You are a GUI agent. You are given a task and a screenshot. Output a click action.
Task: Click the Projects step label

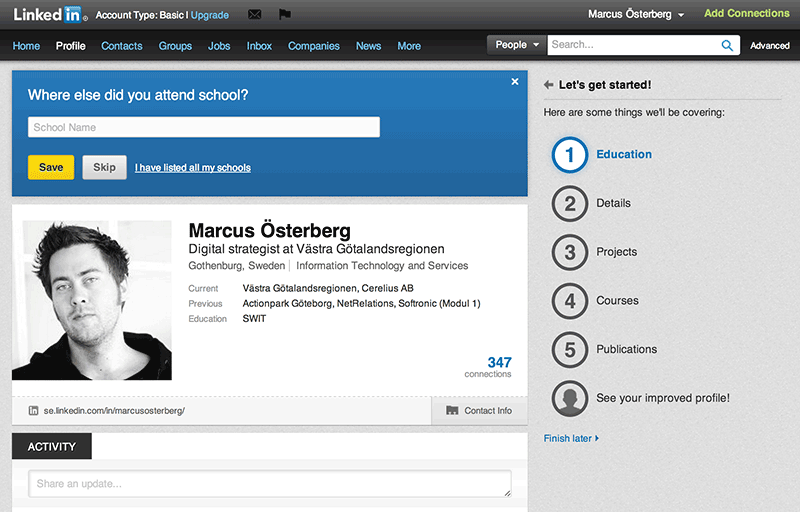click(x=616, y=252)
